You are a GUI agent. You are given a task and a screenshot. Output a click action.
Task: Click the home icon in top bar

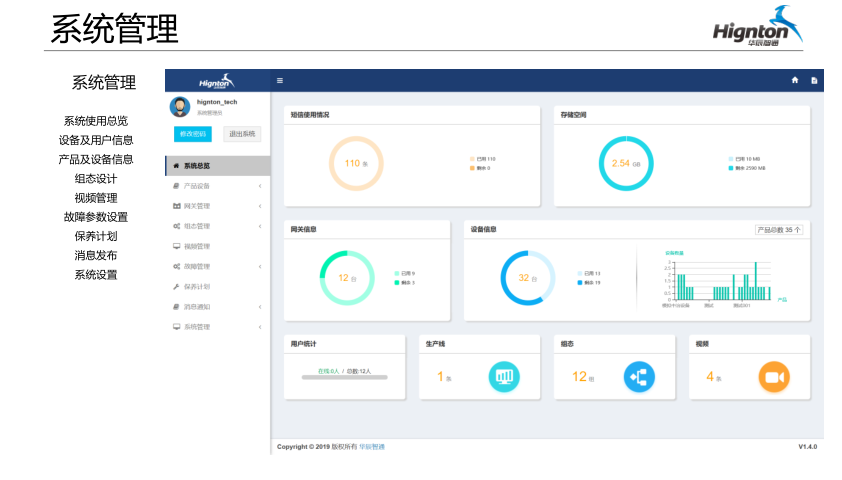click(795, 80)
